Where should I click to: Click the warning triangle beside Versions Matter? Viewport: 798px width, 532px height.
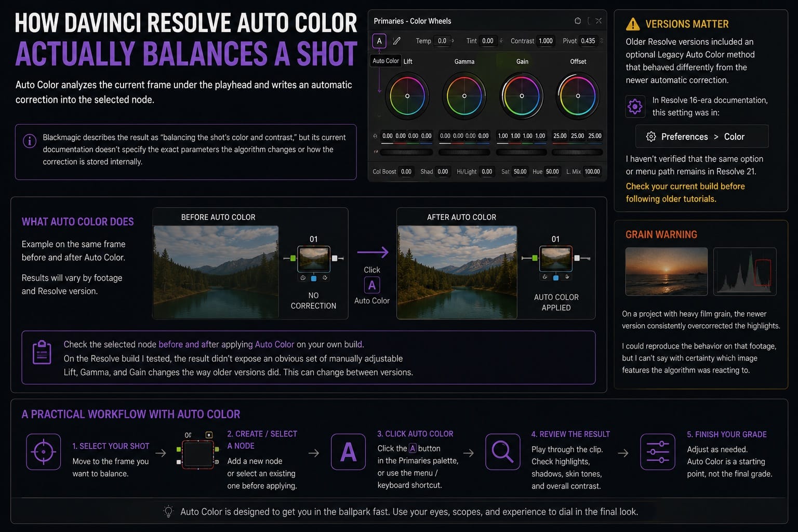[x=633, y=24]
